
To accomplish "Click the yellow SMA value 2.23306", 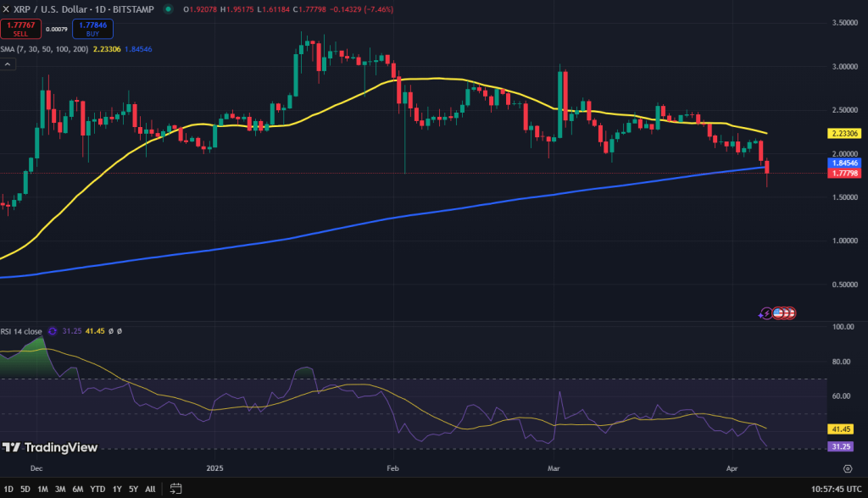I will click(107, 49).
